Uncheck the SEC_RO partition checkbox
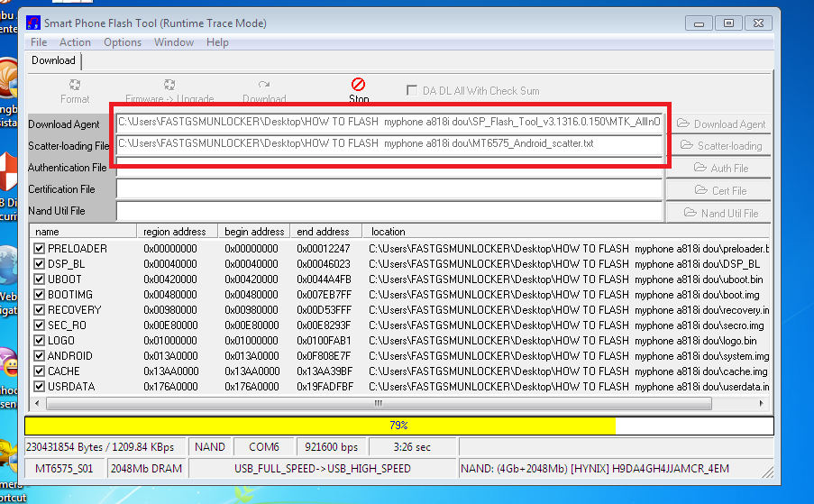 39,325
